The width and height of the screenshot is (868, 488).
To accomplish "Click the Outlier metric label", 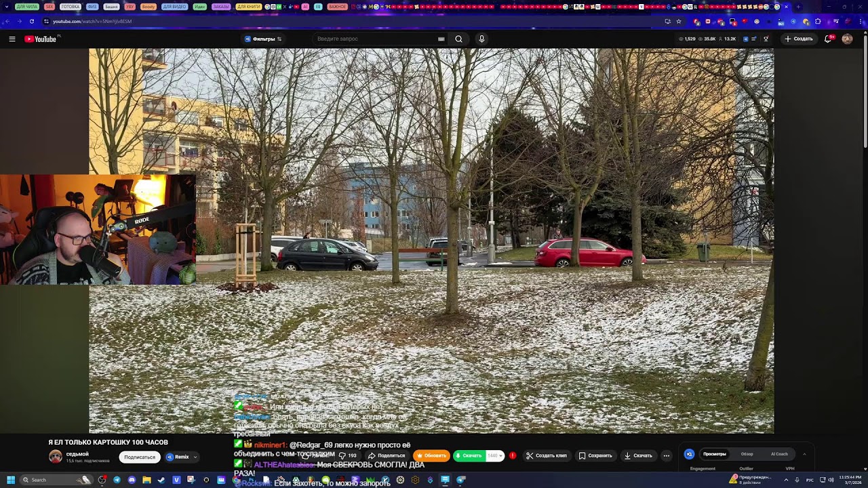I will click(746, 468).
